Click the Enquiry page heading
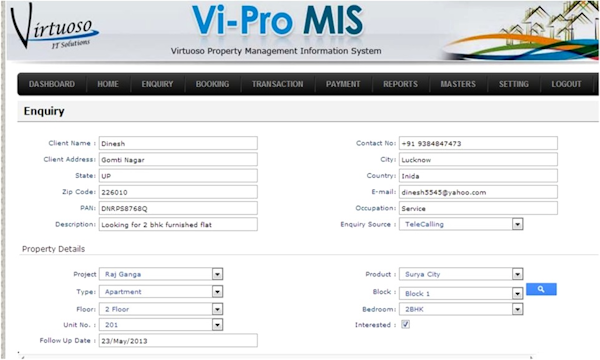The width and height of the screenshot is (600, 360). (x=44, y=111)
